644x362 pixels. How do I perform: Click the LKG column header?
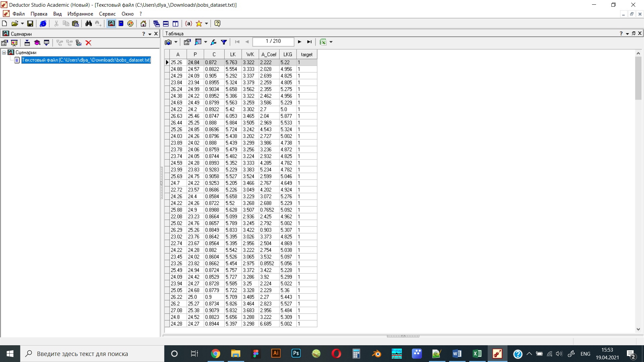[288, 54]
